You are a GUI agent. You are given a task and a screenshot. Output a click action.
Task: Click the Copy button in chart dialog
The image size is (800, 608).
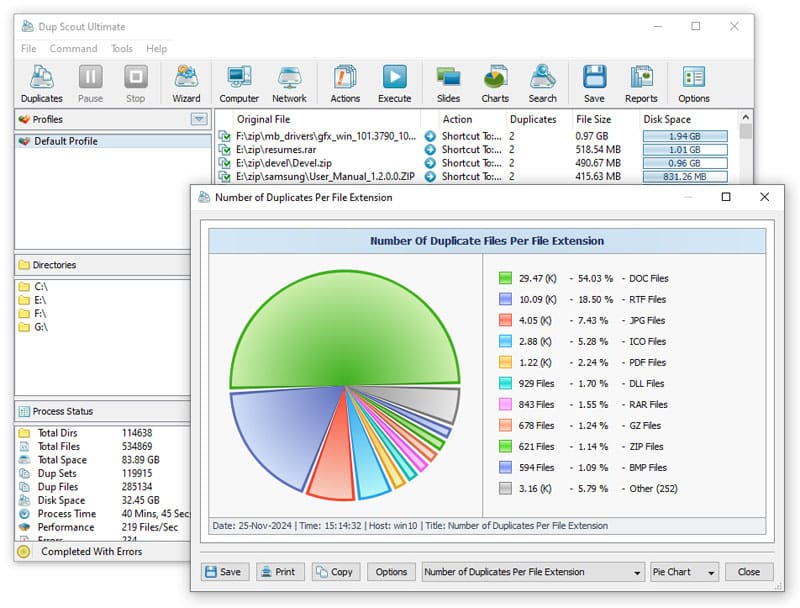pos(335,572)
